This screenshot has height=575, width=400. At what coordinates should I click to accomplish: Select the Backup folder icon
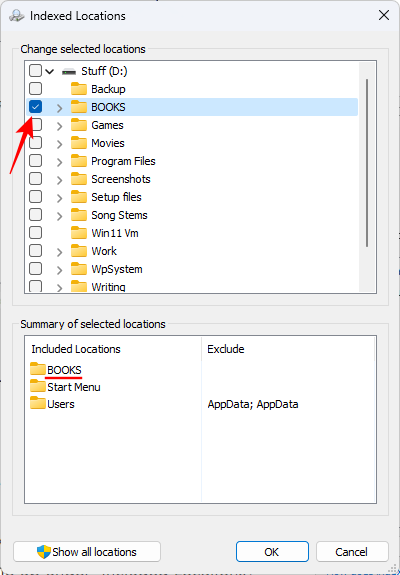tap(79, 89)
